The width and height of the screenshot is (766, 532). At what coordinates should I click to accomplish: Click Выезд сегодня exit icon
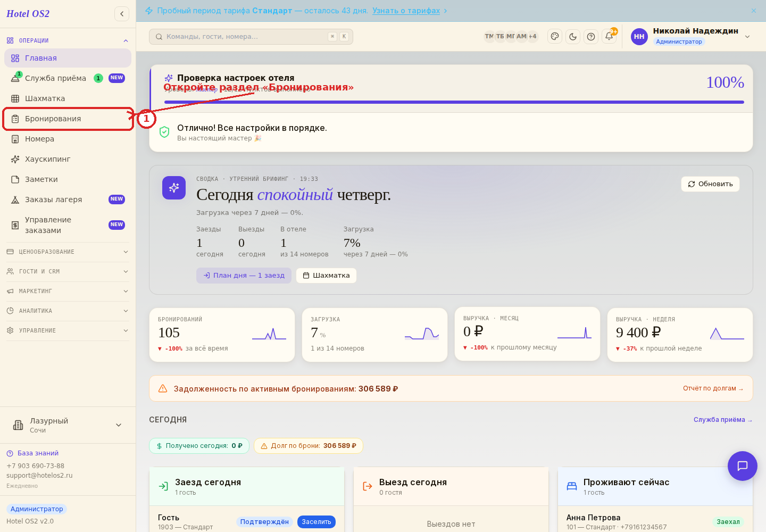[x=368, y=486]
